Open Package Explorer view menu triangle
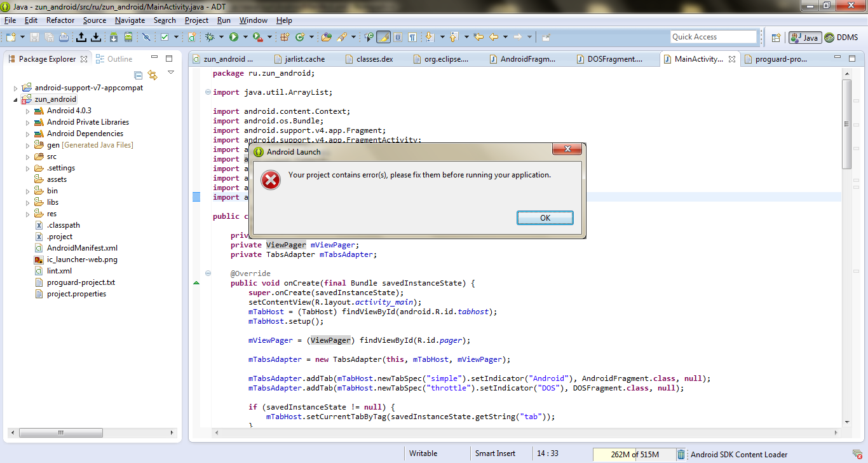Viewport: 868px width, 463px height. click(x=171, y=73)
